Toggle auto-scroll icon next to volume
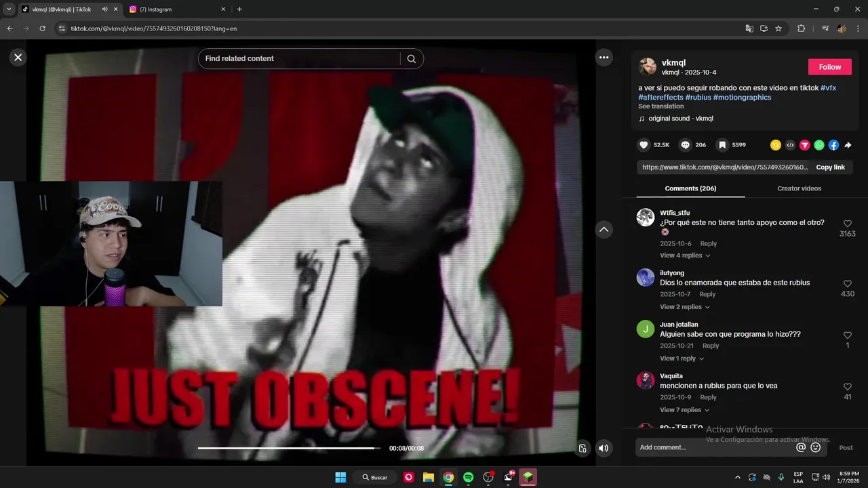The height and width of the screenshot is (488, 868). 583,448
